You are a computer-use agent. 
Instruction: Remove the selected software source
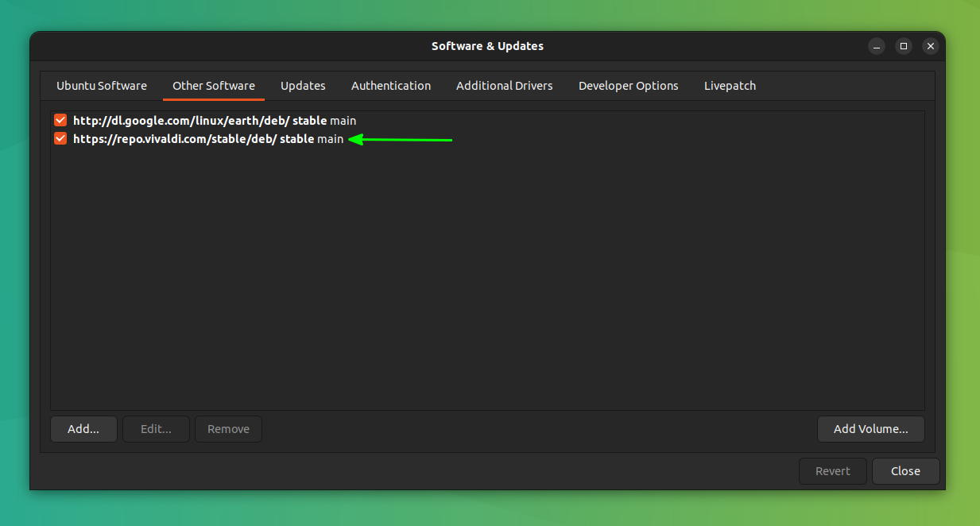pos(228,428)
